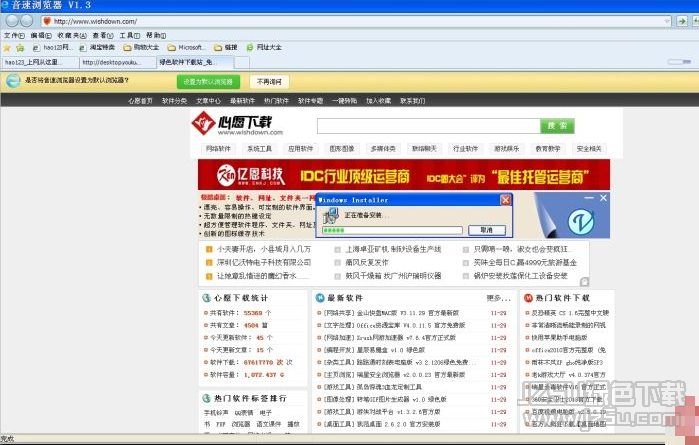The image size is (699, 445).
Task: Close the Windows Installer dialog
Action: pyautogui.click(x=505, y=200)
